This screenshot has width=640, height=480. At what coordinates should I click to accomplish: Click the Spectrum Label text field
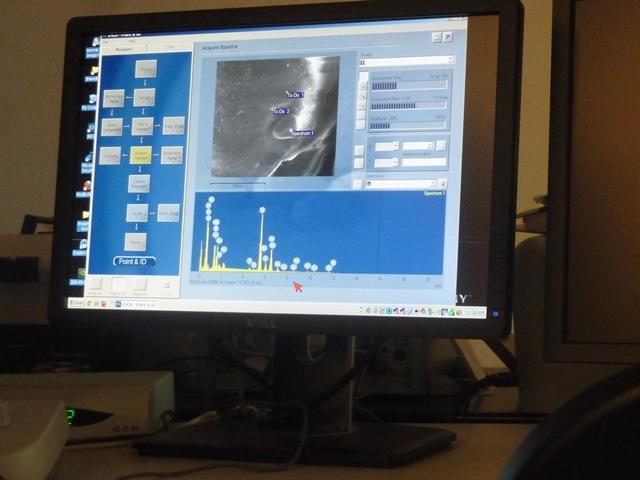tap(424, 162)
